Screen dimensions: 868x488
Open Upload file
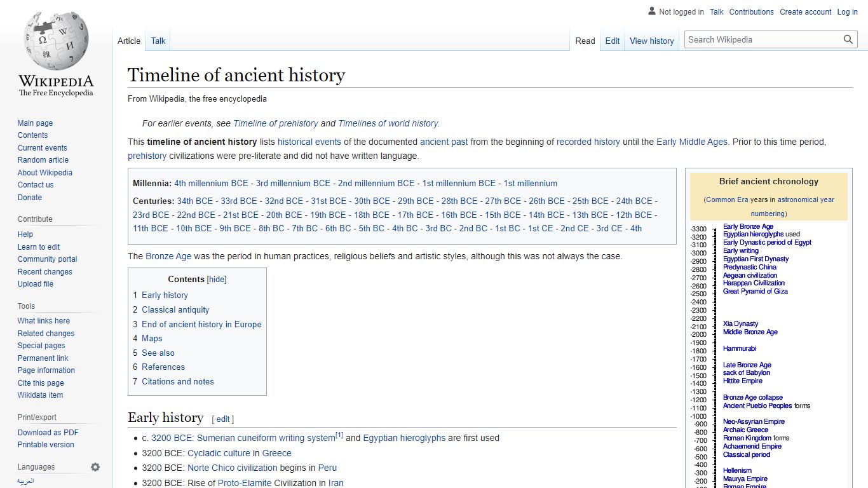(x=35, y=284)
